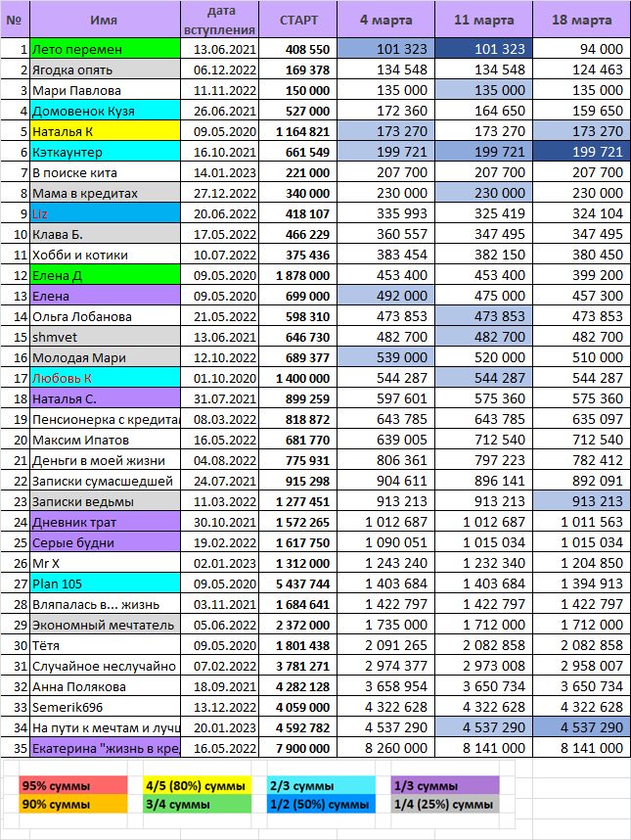Select the 'Ольга Лобанова' cell
The image size is (631, 840).
105,316
